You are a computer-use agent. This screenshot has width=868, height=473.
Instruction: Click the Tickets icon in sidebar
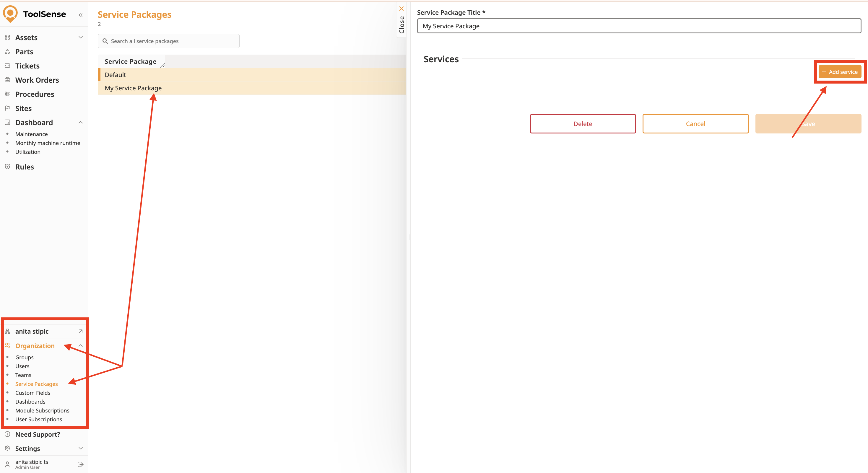(7, 66)
